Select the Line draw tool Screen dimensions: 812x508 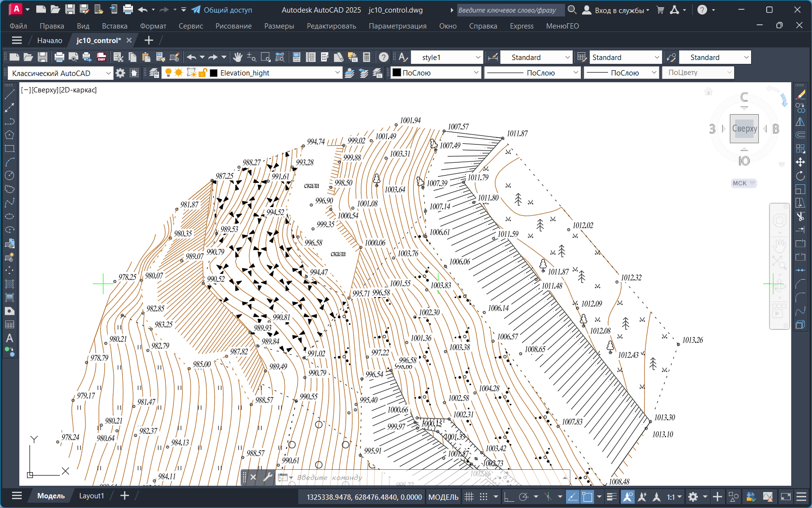9,94
